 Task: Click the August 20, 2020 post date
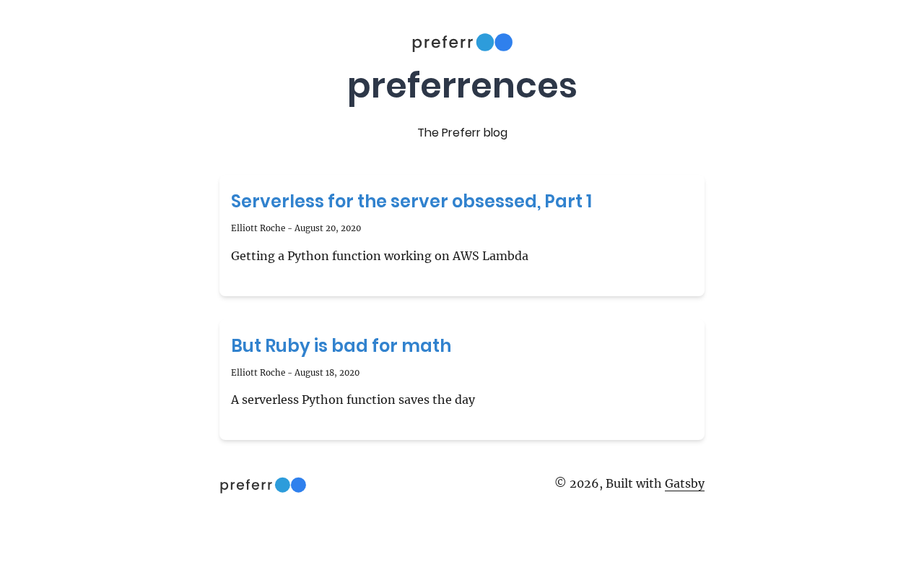click(328, 228)
